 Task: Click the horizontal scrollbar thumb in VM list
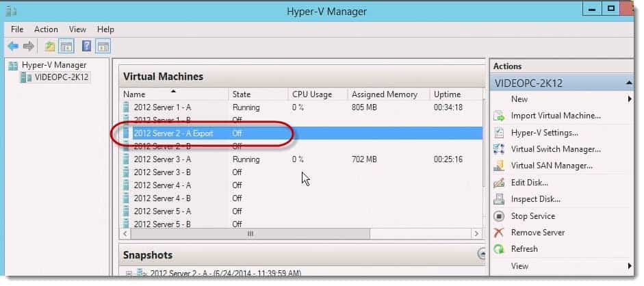coord(250,233)
